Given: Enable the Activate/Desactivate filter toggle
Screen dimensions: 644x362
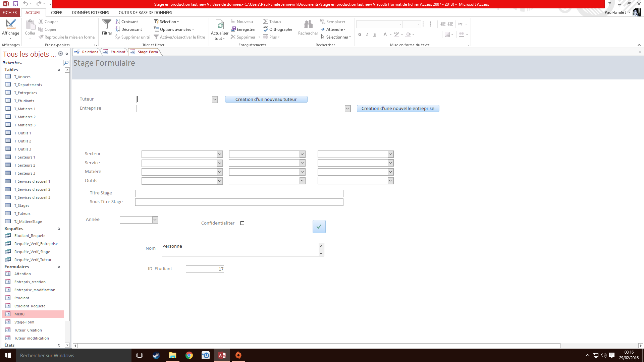Looking at the screenshot, I should pos(179,37).
